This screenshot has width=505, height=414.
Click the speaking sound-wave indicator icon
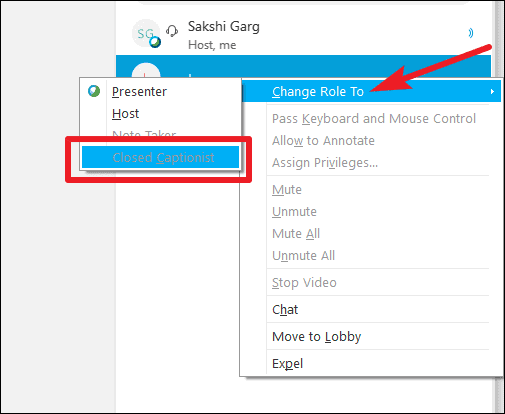(x=471, y=33)
